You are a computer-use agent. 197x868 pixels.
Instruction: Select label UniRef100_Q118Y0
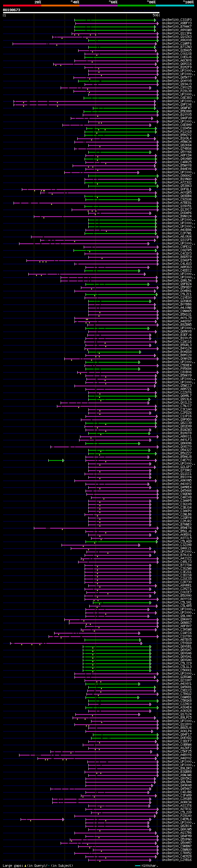177,725
